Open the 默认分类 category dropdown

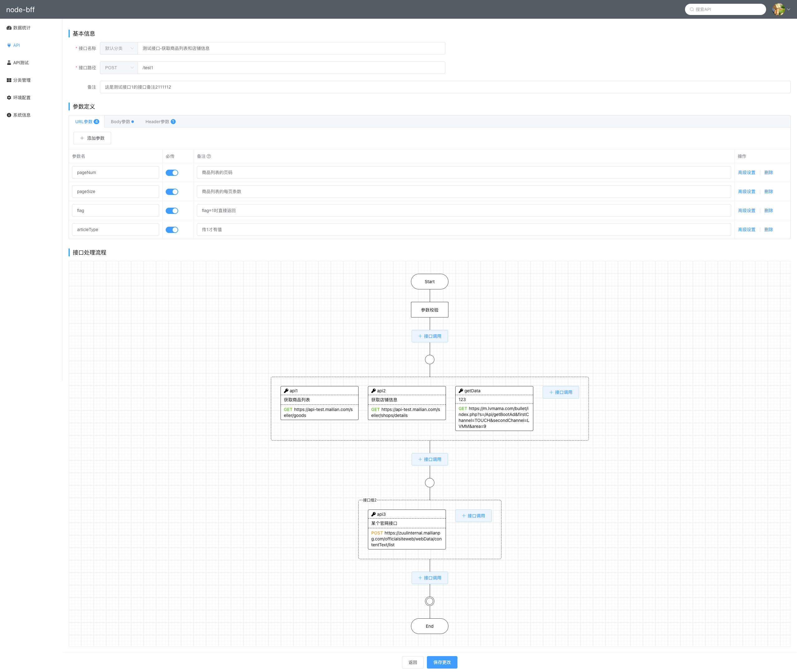119,48
